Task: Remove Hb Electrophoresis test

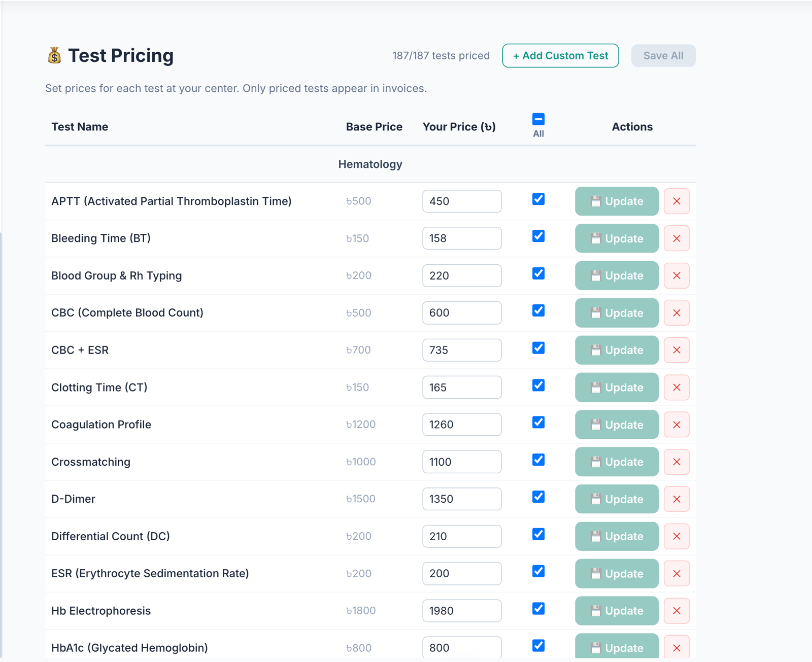Action: 676,611
